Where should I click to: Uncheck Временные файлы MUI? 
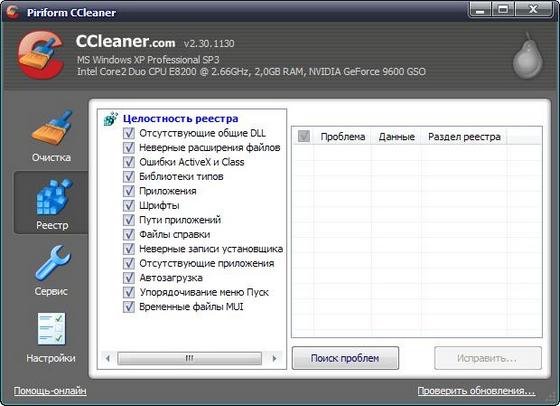(129, 307)
